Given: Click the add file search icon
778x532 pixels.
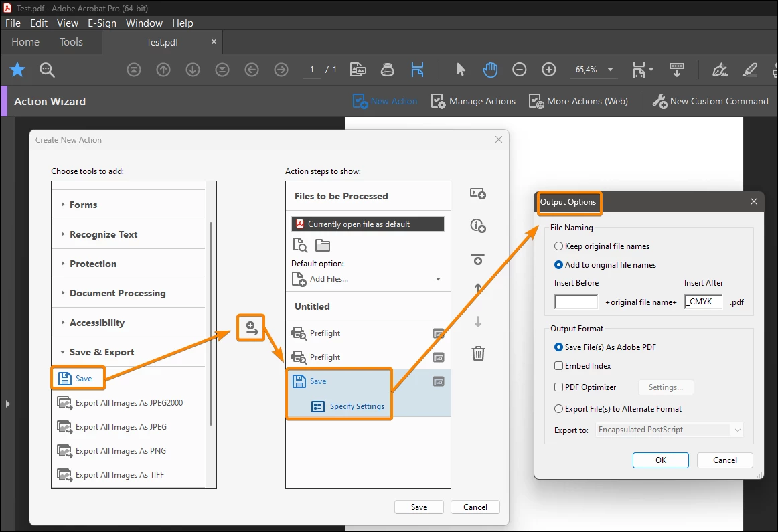Looking at the screenshot, I should click(x=300, y=245).
